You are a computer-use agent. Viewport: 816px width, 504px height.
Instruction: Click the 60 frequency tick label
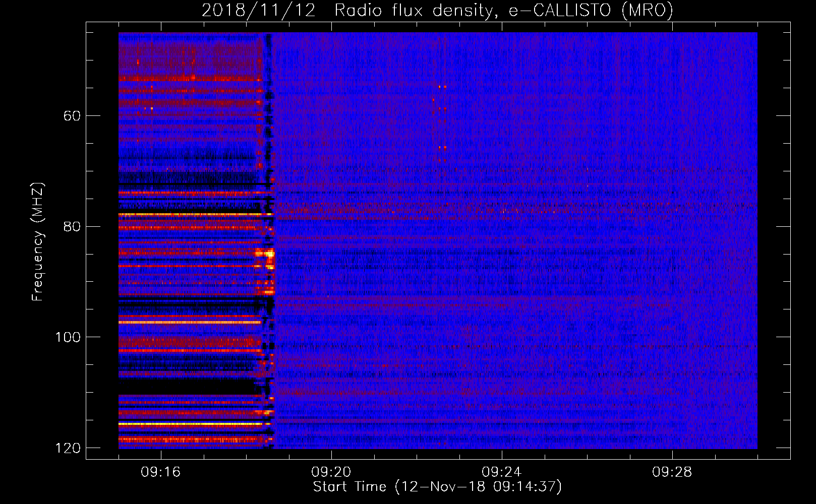pyautogui.click(x=72, y=116)
